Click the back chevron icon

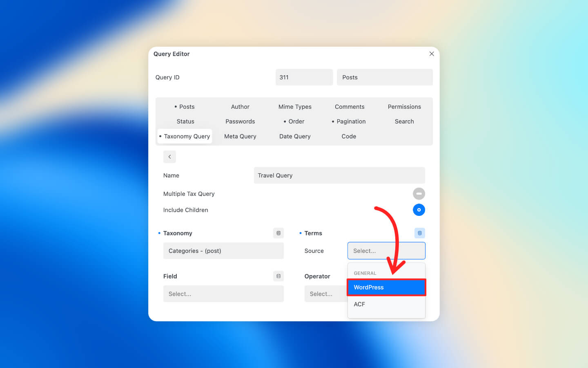pos(169,157)
